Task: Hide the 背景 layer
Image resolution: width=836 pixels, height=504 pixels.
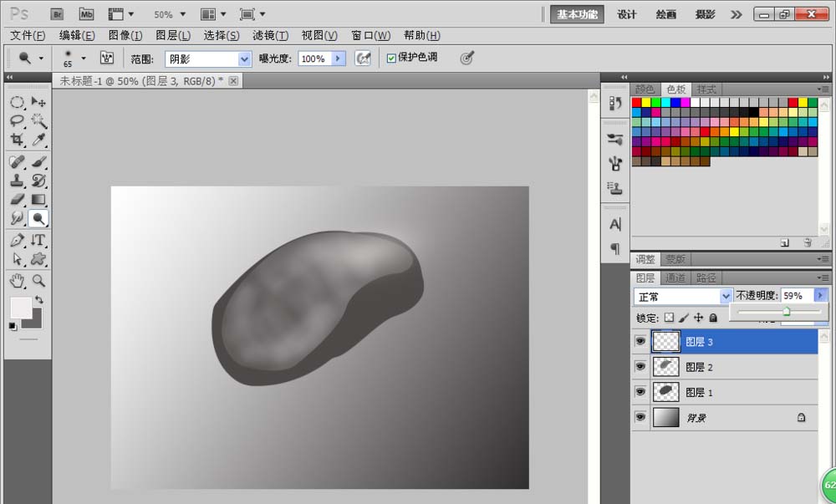Action: [x=640, y=416]
